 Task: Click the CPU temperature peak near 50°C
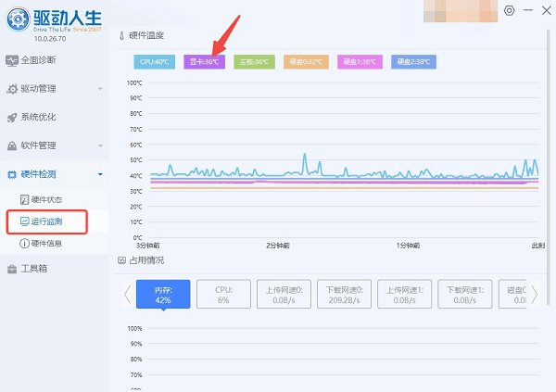click(x=305, y=155)
